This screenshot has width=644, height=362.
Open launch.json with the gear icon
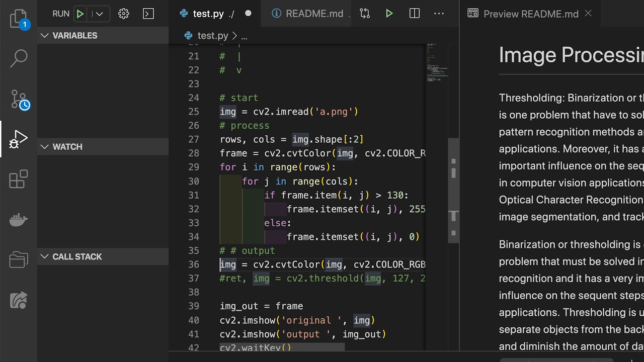tap(124, 14)
